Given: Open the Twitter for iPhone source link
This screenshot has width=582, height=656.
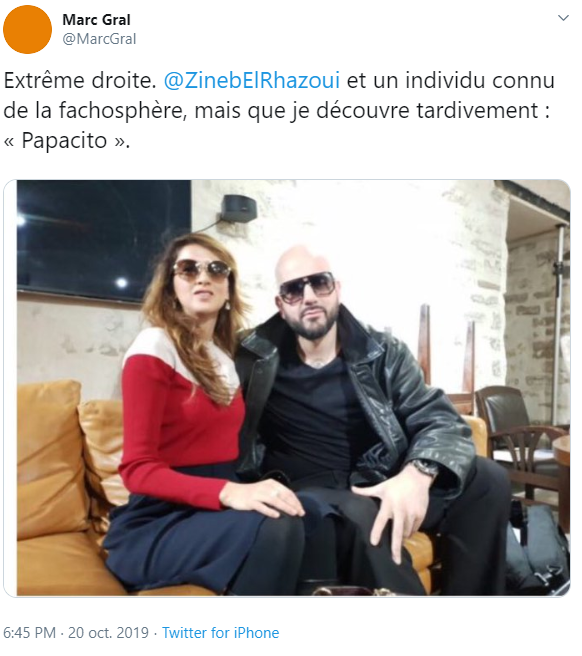Looking at the screenshot, I should 220,632.
